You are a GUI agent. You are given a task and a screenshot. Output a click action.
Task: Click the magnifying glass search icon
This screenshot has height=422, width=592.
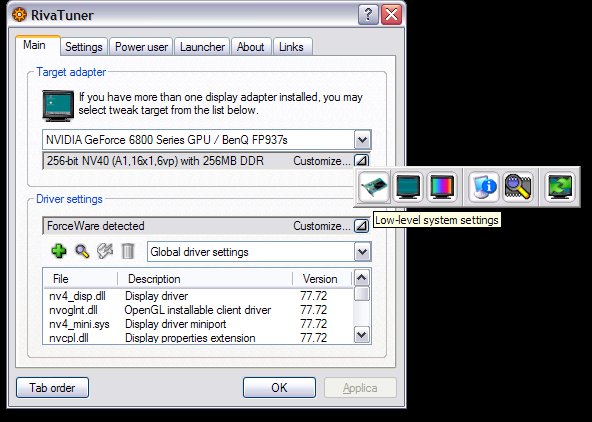pos(82,251)
